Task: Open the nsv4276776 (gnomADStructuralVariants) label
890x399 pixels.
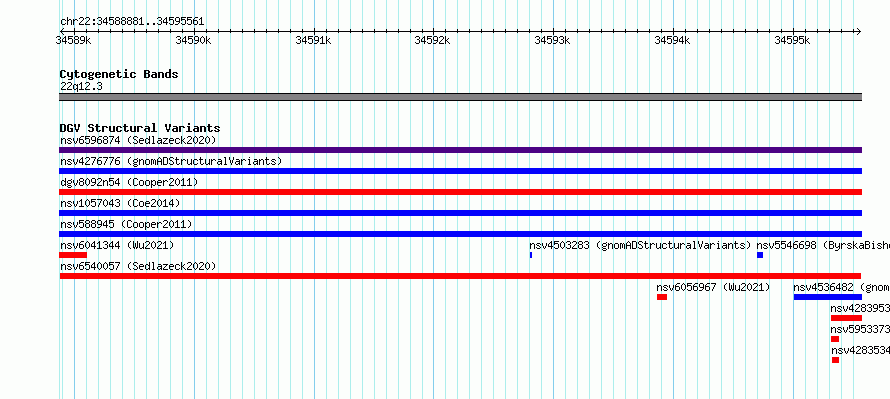Action: coord(171,161)
